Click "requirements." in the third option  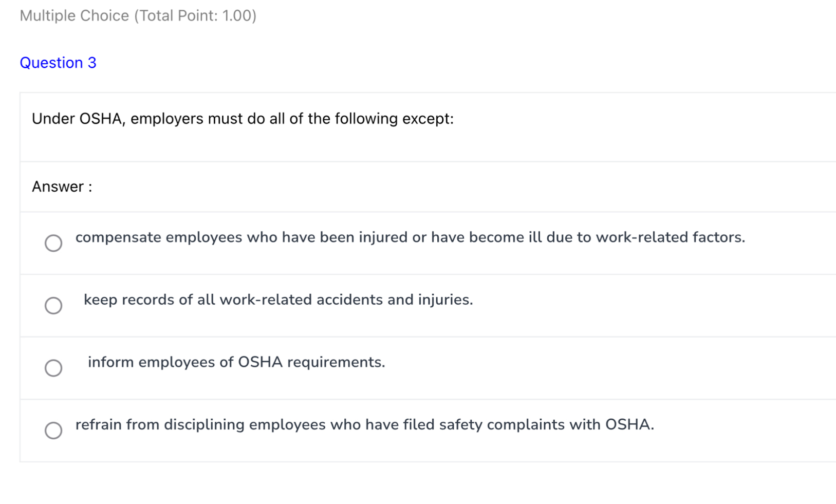[336, 362]
